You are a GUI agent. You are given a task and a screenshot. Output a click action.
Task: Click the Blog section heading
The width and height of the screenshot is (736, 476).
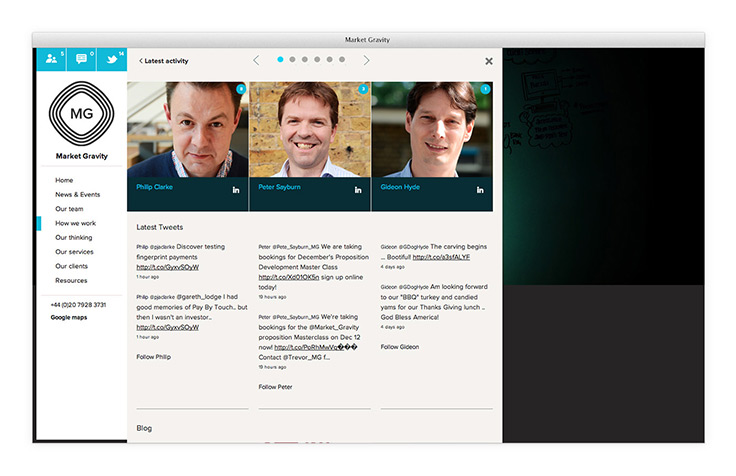(x=144, y=428)
